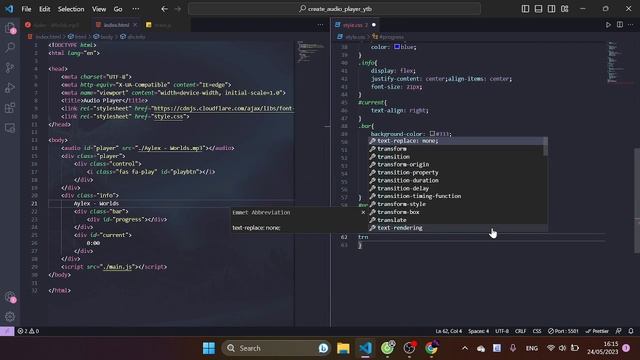The image size is (640, 360).
Task: Open the Accounts menu icon
Action: pos(10,297)
